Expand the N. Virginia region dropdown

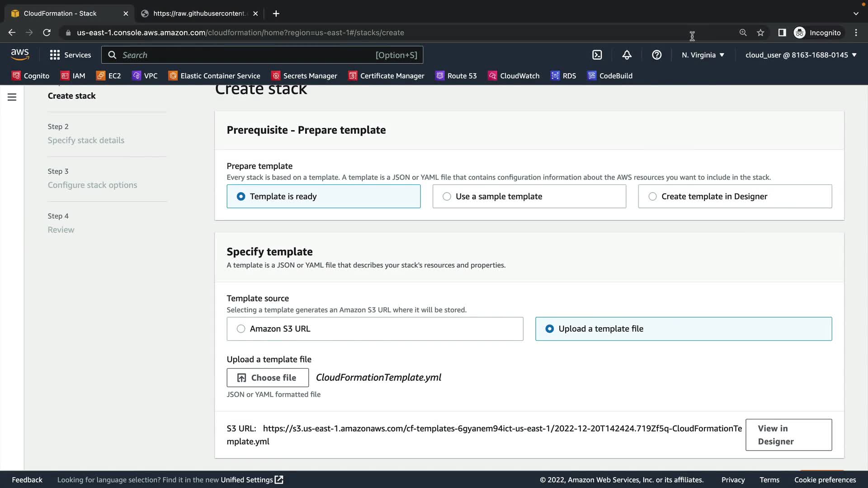703,55
